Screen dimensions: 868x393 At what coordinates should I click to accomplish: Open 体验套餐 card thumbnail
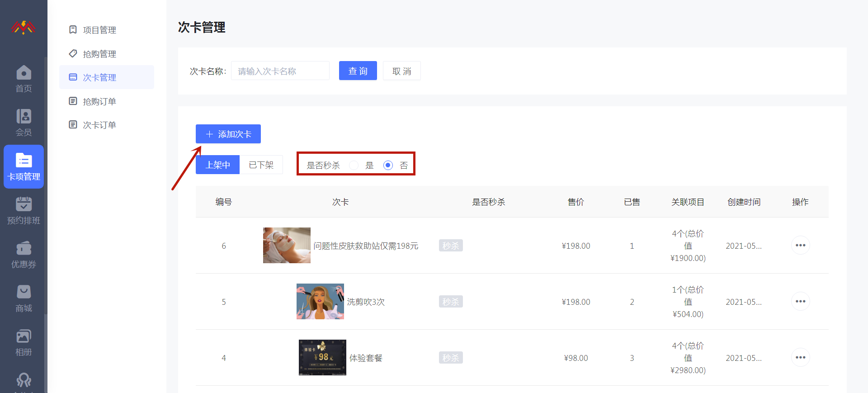point(322,357)
